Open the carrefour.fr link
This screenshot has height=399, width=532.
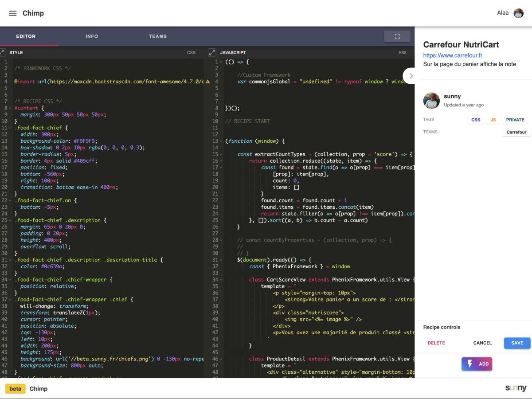(x=453, y=55)
